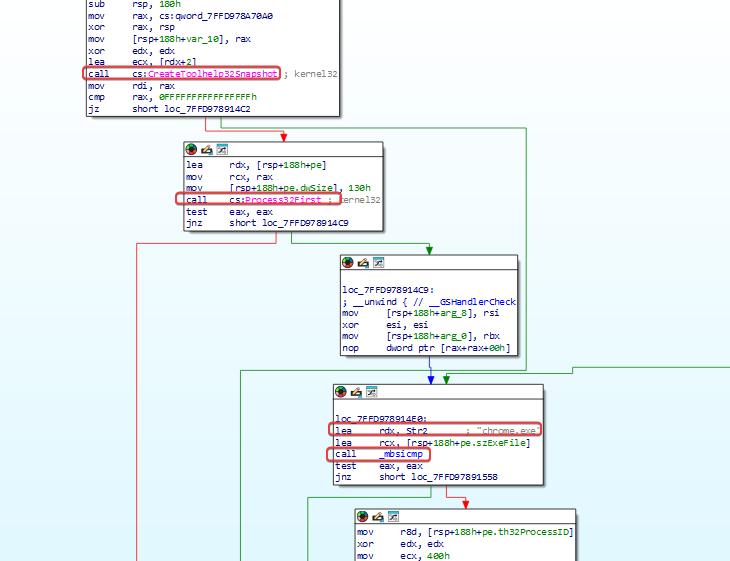Select the CreateToolhelp32Snapshot function name
Viewport: 730px width, 561px height.
click(212, 74)
